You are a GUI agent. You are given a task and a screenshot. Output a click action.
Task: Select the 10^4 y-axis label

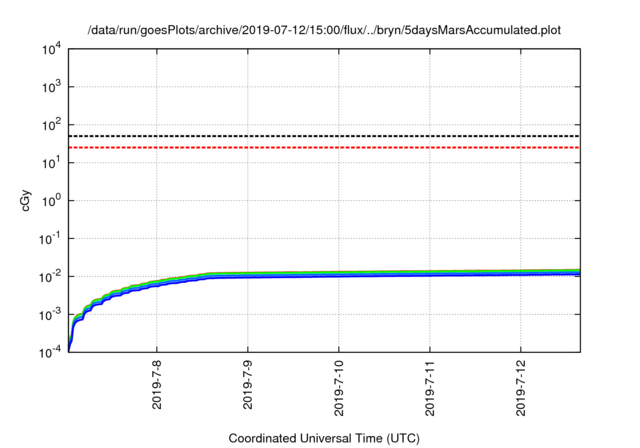52,50
